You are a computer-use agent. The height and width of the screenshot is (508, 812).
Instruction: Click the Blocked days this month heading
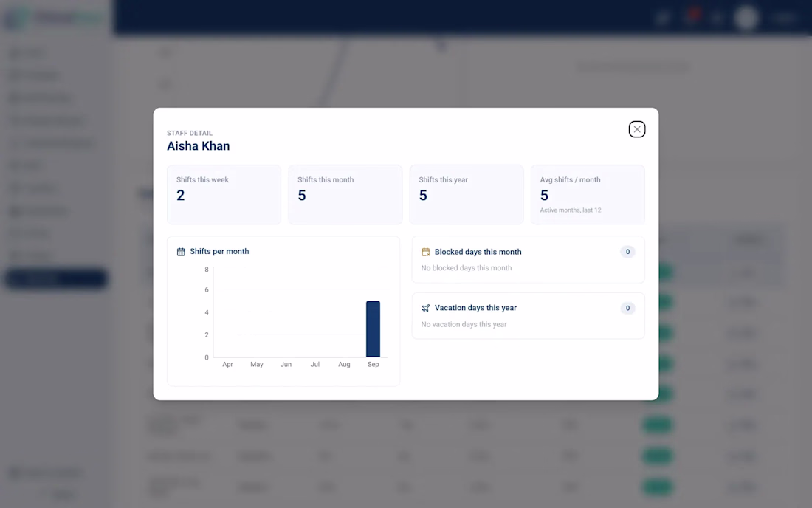tap(478, 252)
